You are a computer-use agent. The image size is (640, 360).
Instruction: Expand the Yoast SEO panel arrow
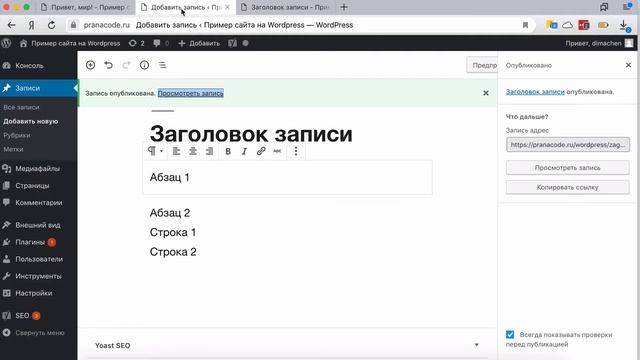[x=476, y=345]
